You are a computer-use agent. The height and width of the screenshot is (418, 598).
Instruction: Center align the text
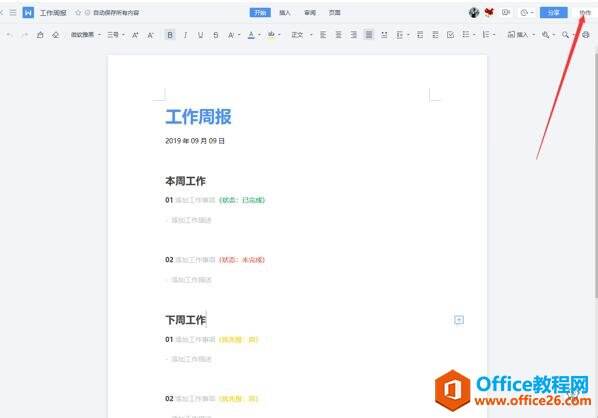[338, 35]
